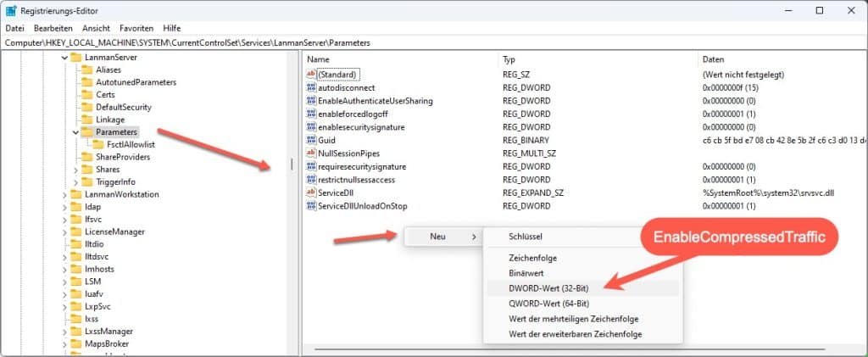
Task: Click the %SystemRoot%\system32\srvsvc.dll data value
Action: (x=768, y=192)
